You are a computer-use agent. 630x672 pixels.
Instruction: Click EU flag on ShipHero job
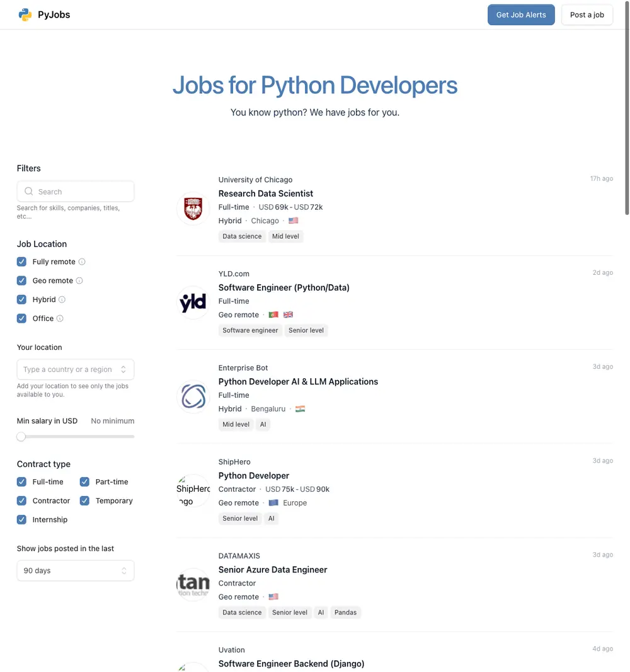pyautogui.click(x=273, y=502)
